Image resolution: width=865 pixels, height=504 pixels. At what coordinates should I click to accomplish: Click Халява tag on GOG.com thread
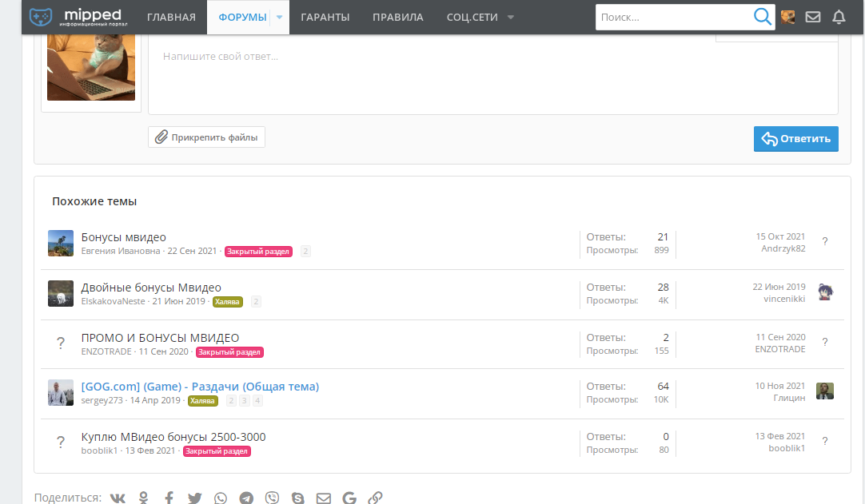click(202, 401)
